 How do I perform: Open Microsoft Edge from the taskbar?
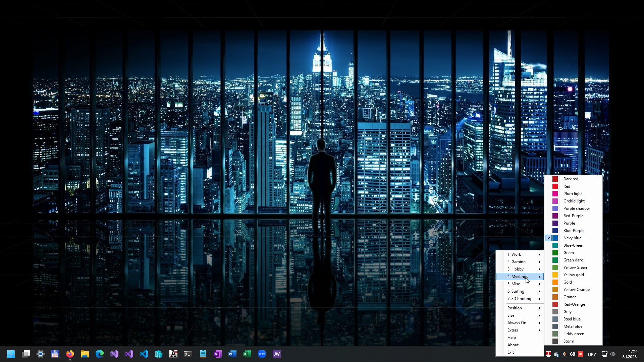(99, 354)
